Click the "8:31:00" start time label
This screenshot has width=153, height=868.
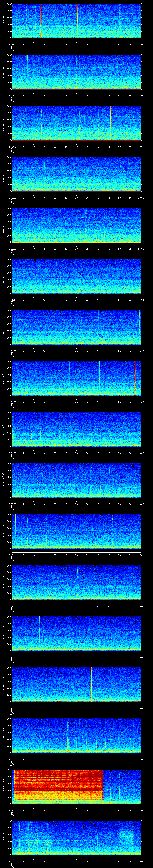[x=12, y=810]
